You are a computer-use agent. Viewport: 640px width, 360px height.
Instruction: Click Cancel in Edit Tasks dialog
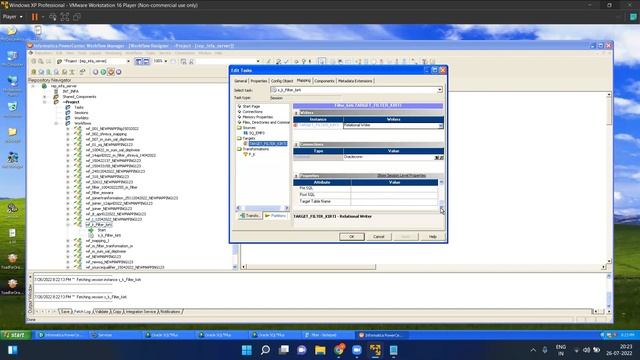click(378, 237)
